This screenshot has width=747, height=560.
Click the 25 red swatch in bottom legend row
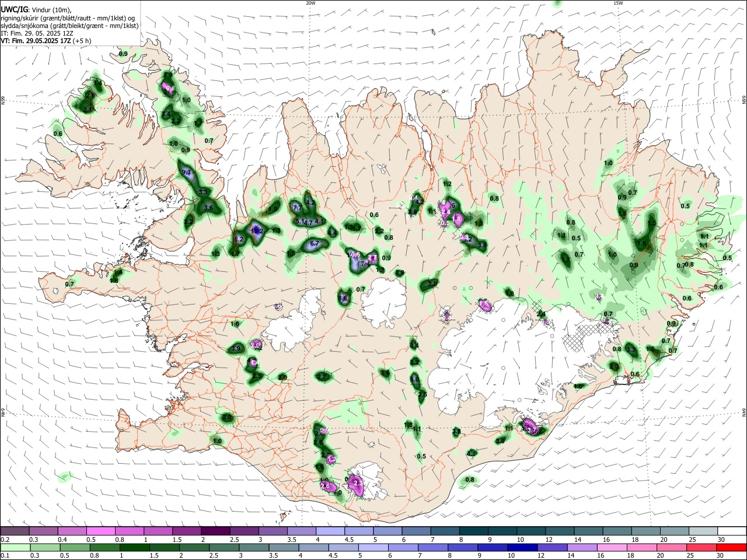[x=700, y=547]
